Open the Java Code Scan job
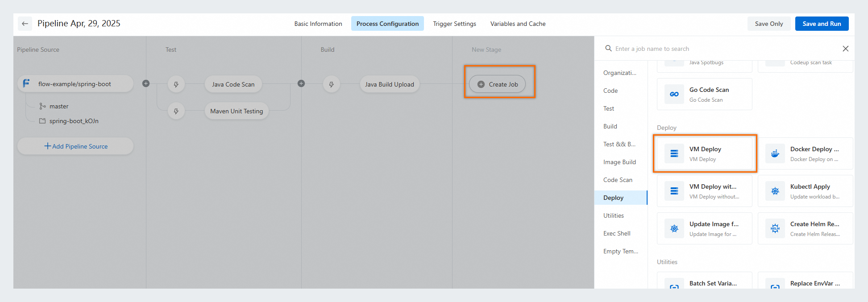868x302 pixels. point(233,84)
